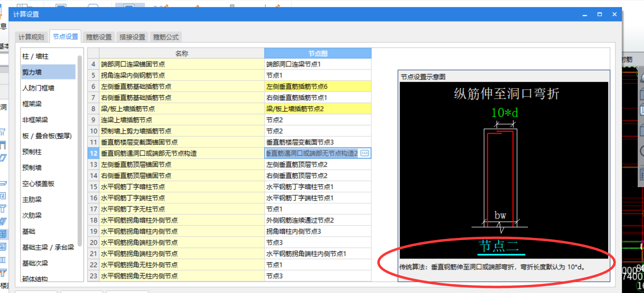
Task: Click the 拐角暗柱内侧节点3 cell
Action: (318, 231)
